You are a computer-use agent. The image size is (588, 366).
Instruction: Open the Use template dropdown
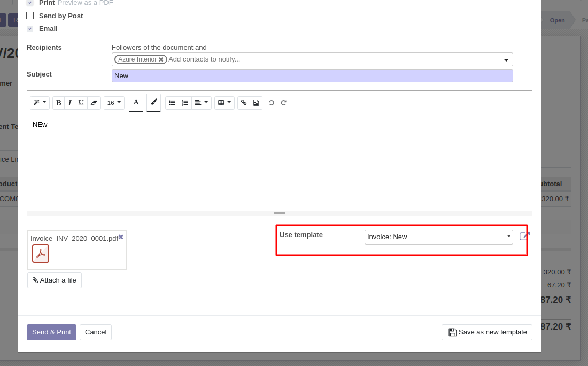438,237
